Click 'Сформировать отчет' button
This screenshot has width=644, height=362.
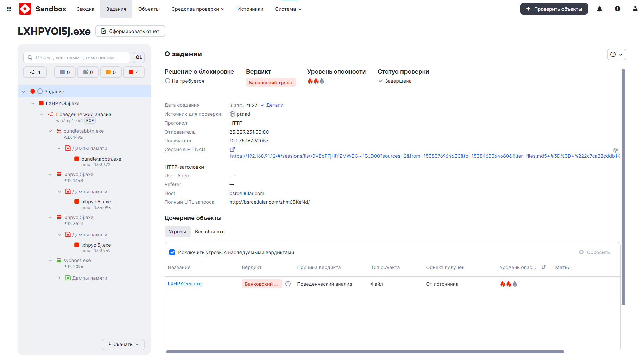[130, 31]
